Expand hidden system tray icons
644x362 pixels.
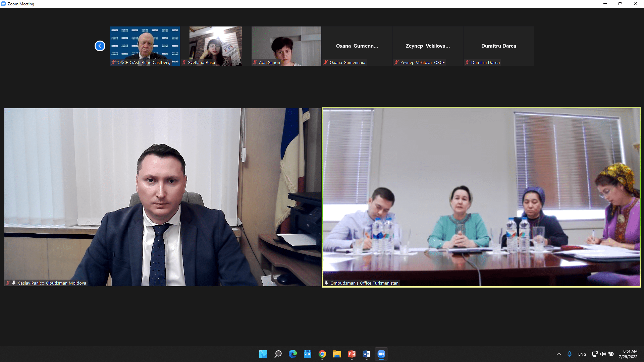[558, 354]
